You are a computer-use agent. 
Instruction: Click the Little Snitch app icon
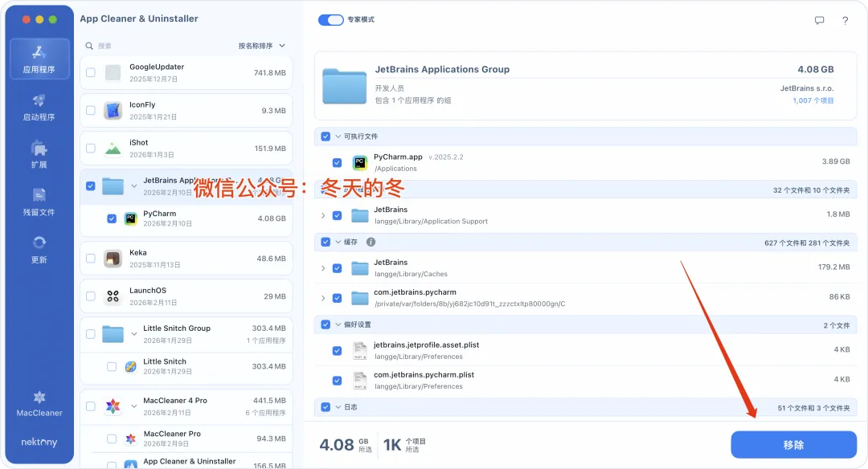pyautogui.click(x=131, y=367)
